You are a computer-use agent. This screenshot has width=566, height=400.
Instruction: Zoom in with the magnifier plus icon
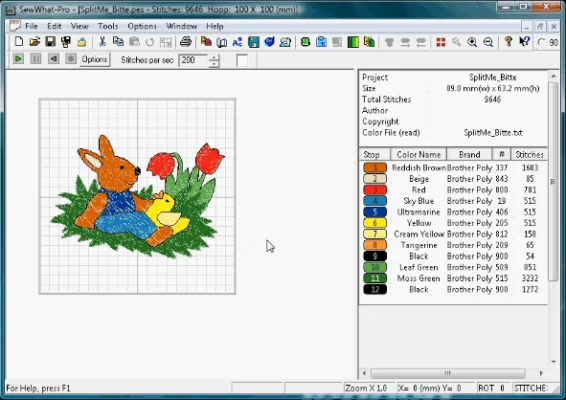tap(472, 42)
